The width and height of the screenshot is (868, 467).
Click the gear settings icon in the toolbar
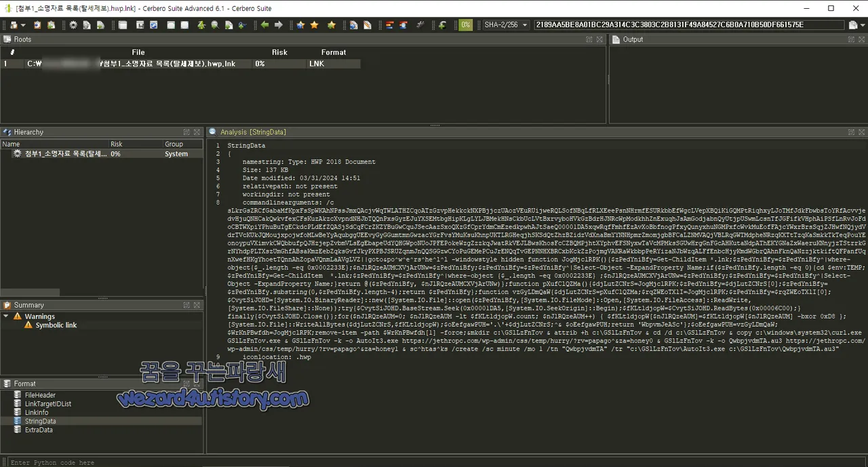(x=73, y=25)
